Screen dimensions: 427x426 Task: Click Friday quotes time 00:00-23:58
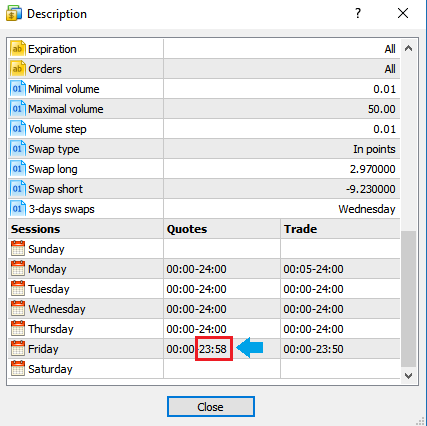(x=196, y=349)
